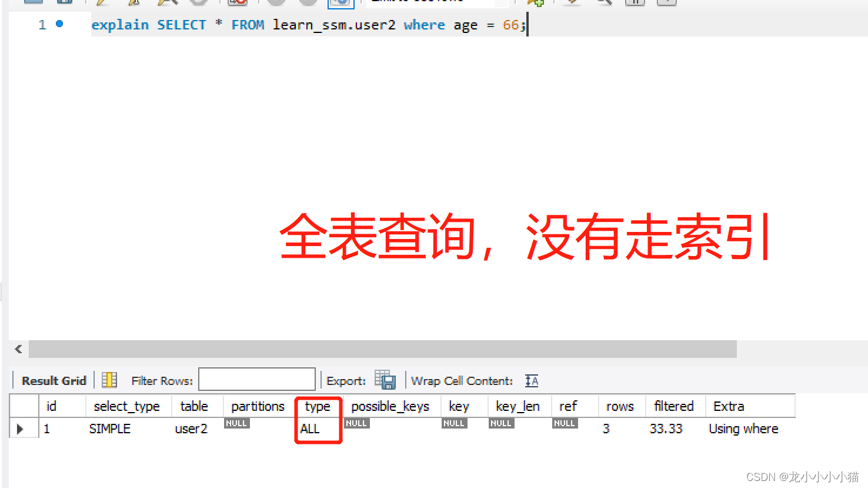Image resolution: width=868 pixels, height=488 pixels.
Task: Place cursor in the explain SELECT query line
Action: 309,25
